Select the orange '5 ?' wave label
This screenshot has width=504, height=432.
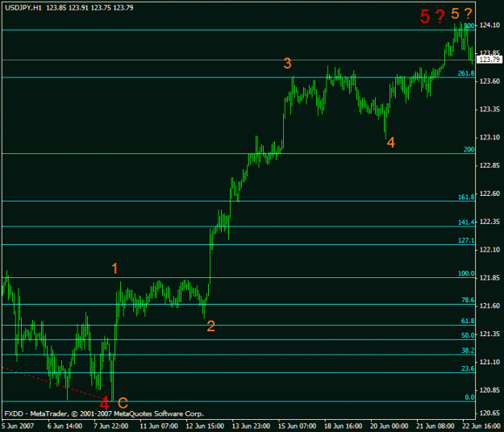click(461, 14)
